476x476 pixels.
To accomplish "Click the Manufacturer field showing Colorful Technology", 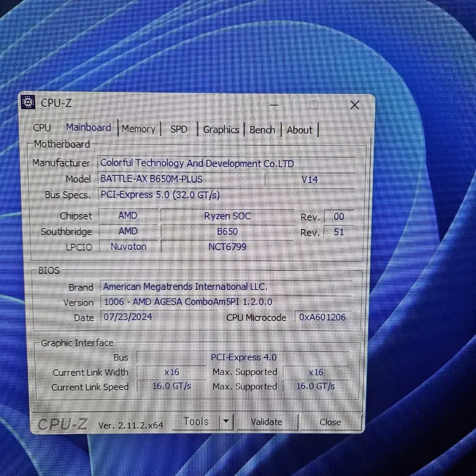I will tap(226, 163).
